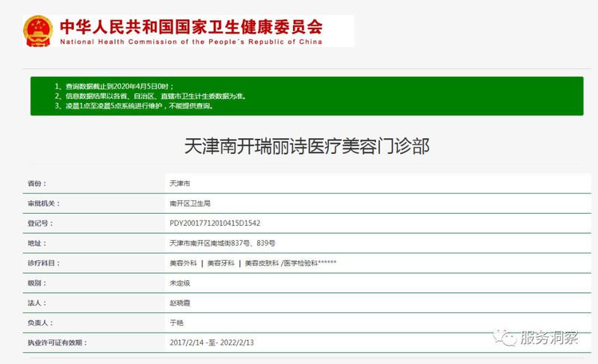598x364 pixels.
Task: Click 美容牙科 in the department list
Action: click(x=221, y=264)
